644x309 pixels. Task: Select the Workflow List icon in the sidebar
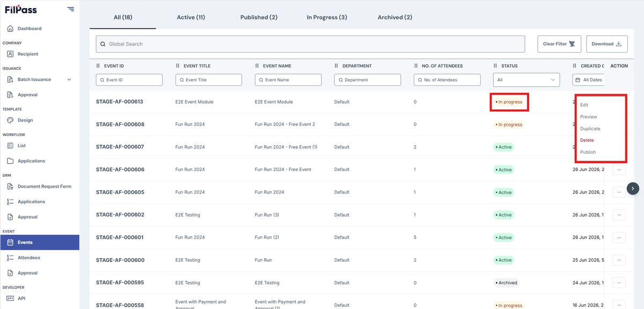(x=10, y=146)
